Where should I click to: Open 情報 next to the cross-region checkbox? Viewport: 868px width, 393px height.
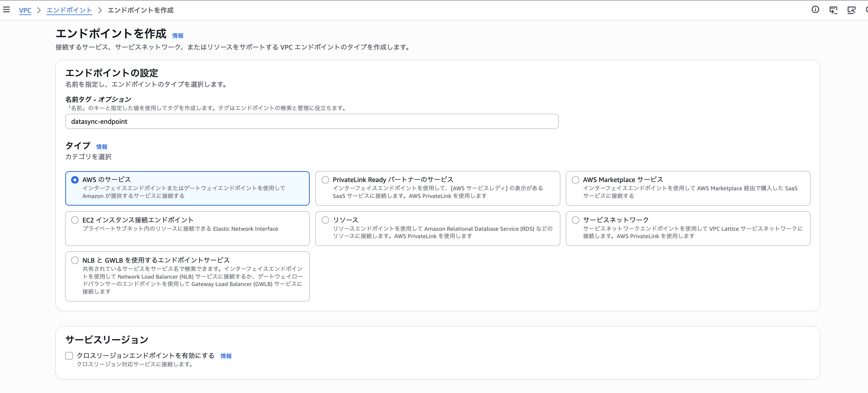click(x=225, y=356)
